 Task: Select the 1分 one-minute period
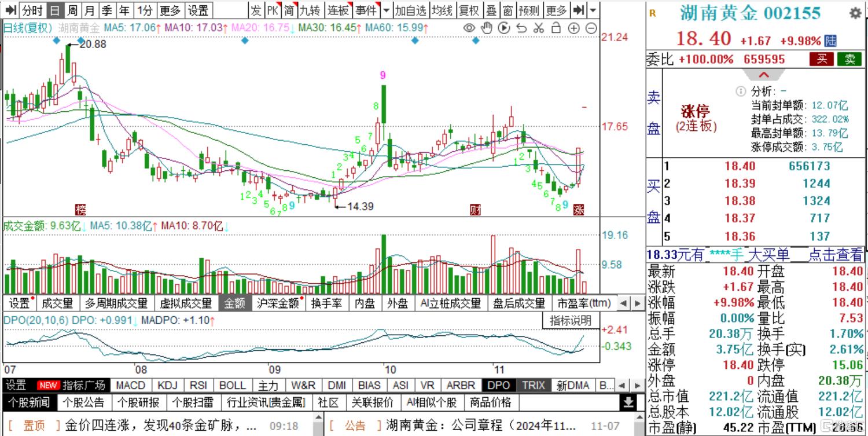(x=145, y=10)
